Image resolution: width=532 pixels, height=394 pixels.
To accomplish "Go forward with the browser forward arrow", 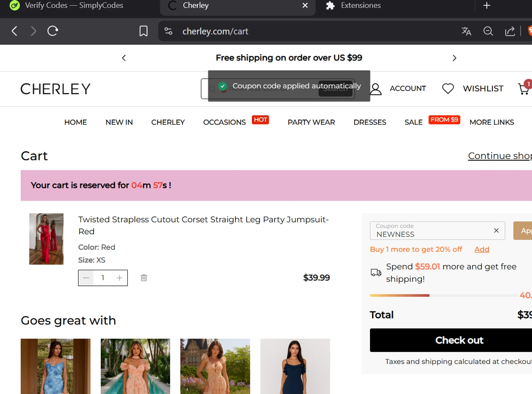I will click(x=33, y=31).
